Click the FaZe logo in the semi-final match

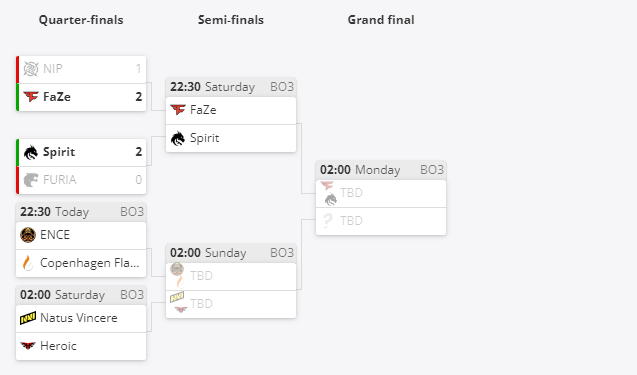point(178,110)
